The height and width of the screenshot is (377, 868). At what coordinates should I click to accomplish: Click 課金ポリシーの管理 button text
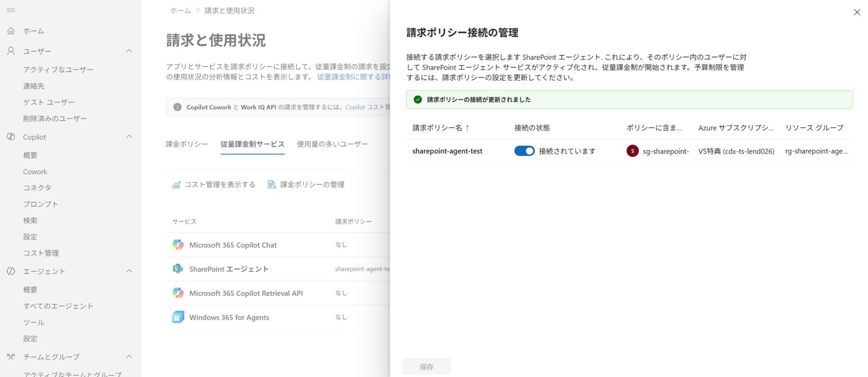pyautogui.click(x=312, y=185)
